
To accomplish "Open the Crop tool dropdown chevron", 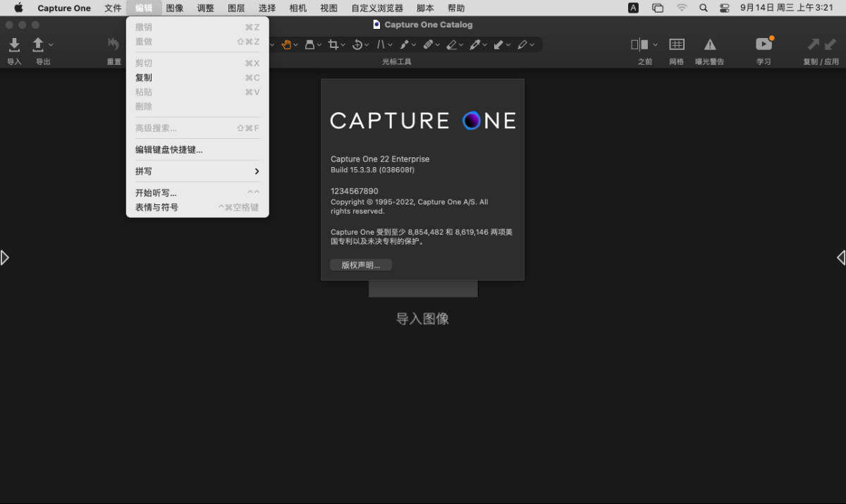I will coord(343,44).
